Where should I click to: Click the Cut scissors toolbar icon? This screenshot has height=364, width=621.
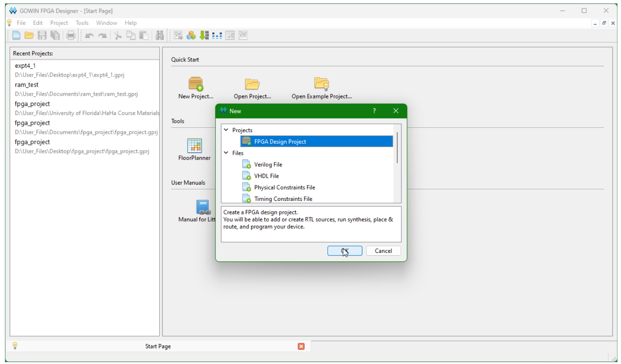[118, 35]
